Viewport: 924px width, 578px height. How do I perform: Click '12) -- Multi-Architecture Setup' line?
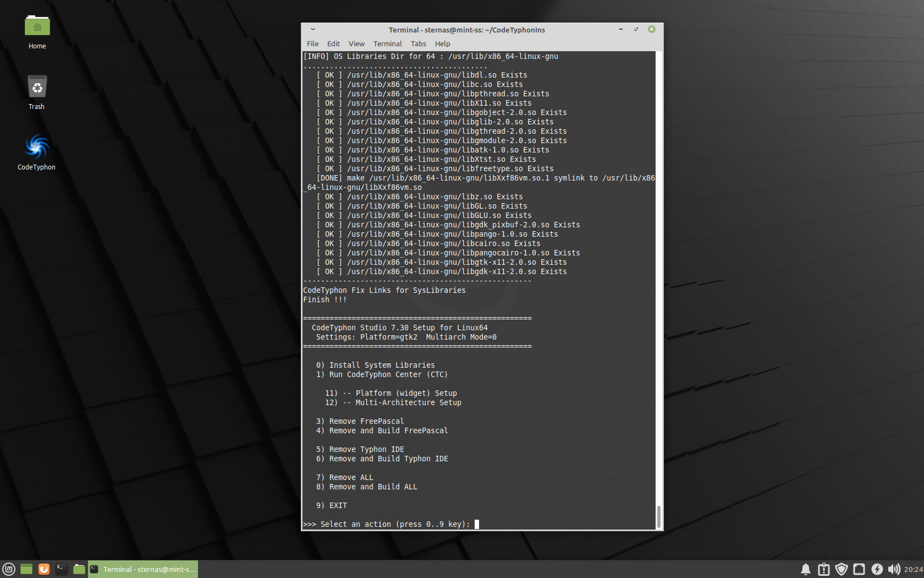[x=393, y=402]
